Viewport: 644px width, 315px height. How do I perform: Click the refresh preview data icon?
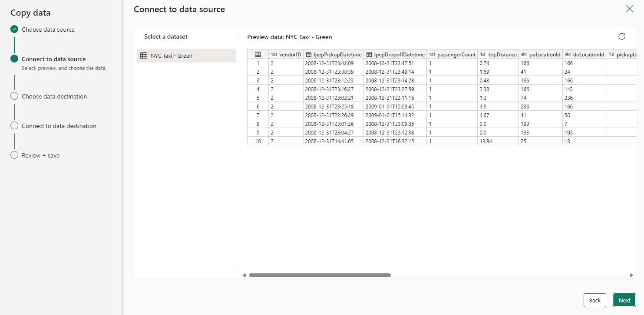coord(621,36)
